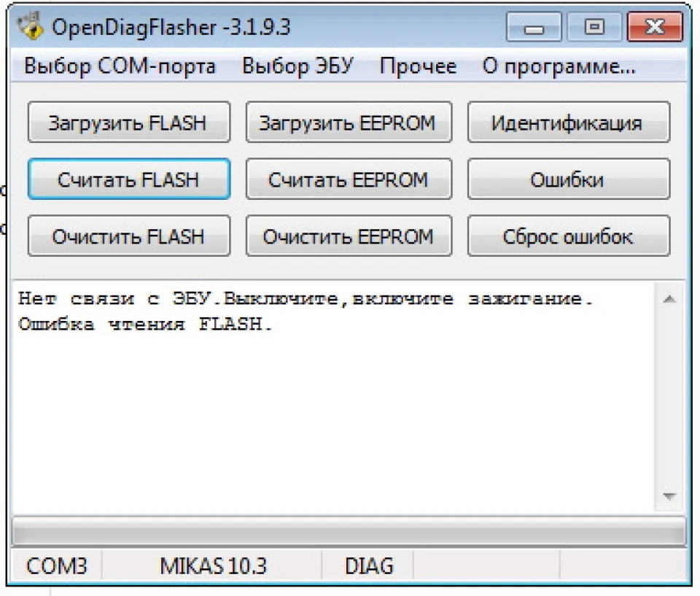Click the Считать EEPROM button
This screenshot has height=596, width=700.
[x=349, y=179]
